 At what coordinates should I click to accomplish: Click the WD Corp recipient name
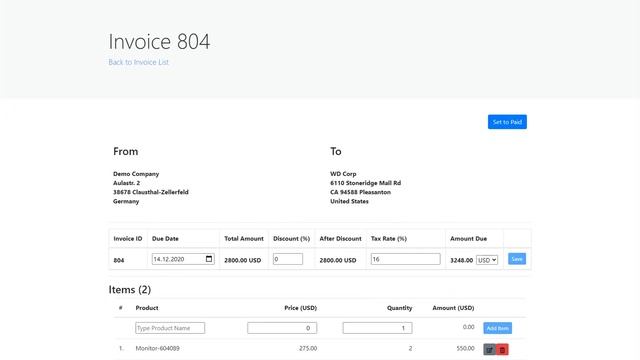pos(343,173)
